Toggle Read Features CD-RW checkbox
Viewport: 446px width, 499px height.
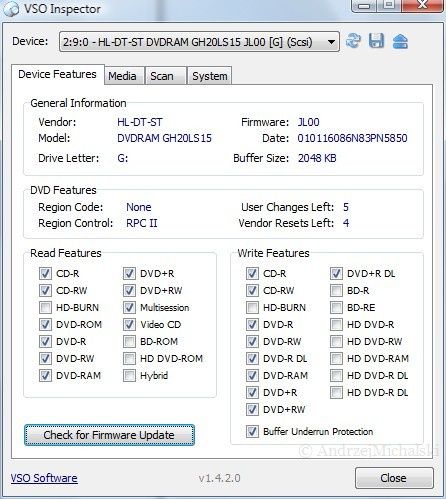point(45,290)
